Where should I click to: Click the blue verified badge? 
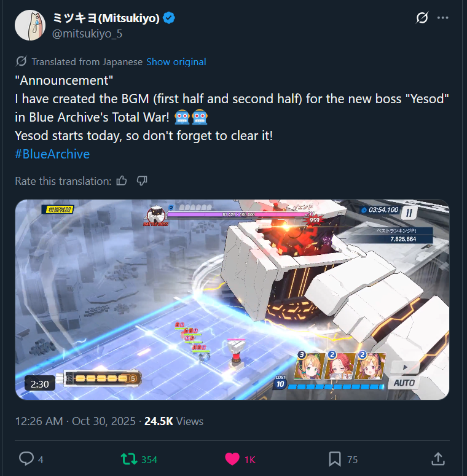click(169, 18)
